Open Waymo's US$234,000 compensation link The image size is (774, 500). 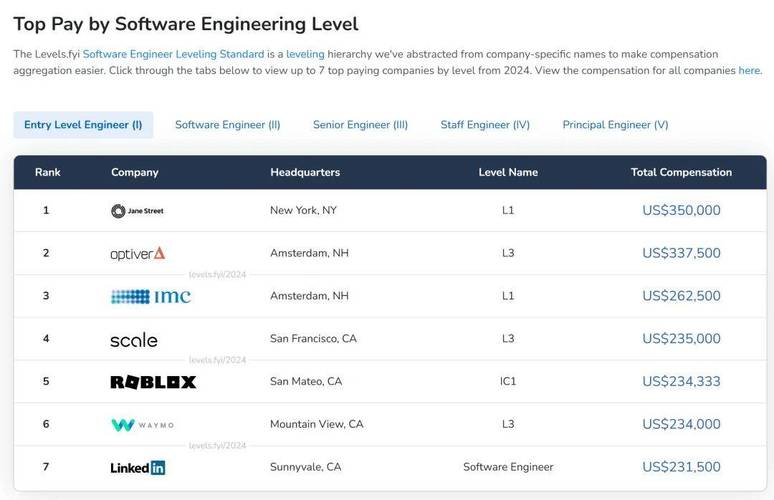pos(681,424)
